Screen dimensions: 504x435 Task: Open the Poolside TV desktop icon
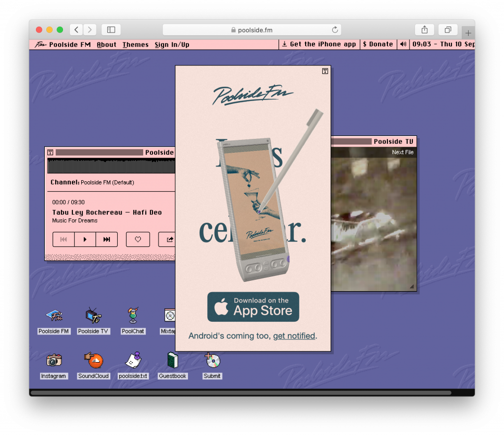pyautogui.click(x=93, y=321)
